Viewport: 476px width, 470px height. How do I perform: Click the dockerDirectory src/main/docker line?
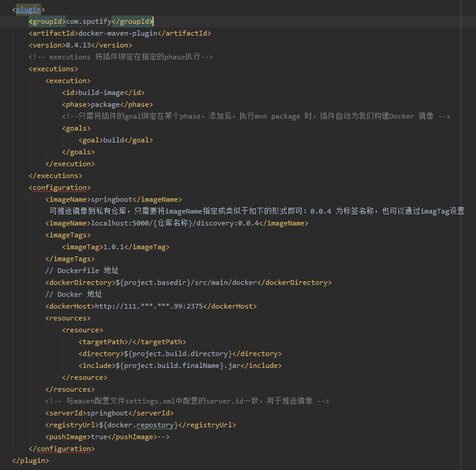[x=188, y=282]
